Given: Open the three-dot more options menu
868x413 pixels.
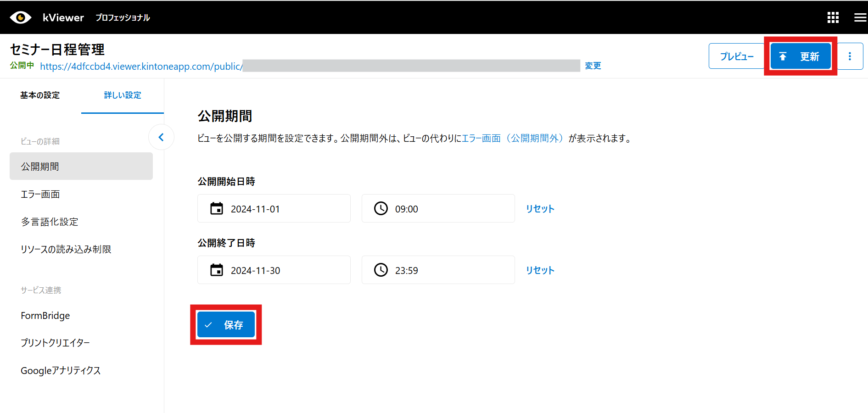Looking at the screenshot, I should (x=850, y=56).
